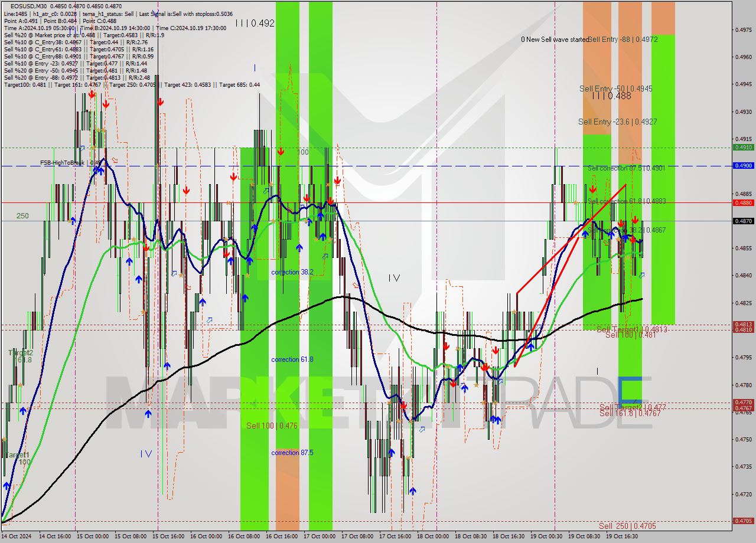Click the blue 'correction 61.8' label
This screenshot has width=756, height=543.
coord(292,359)
